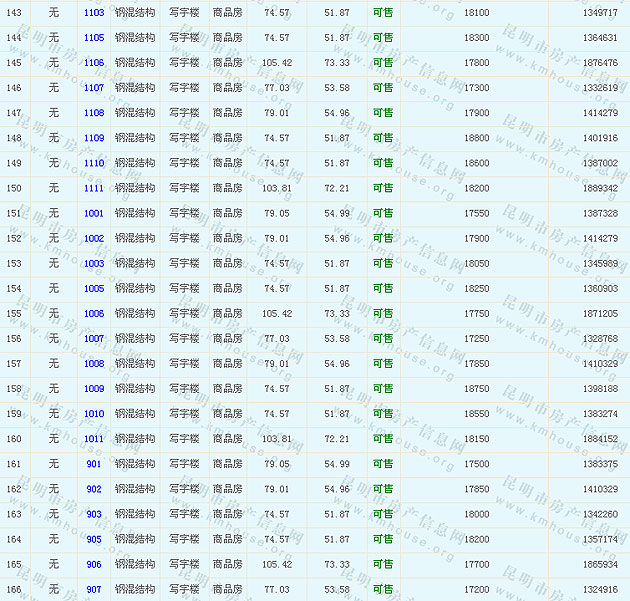Select row number 160 cell

(14, 439)
